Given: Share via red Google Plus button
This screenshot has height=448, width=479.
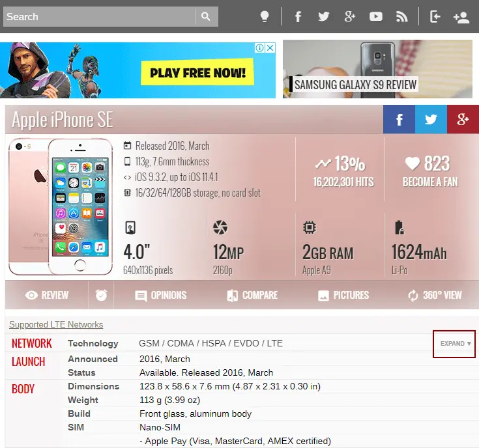Looking at the screenshot, I should coord(463,119).
